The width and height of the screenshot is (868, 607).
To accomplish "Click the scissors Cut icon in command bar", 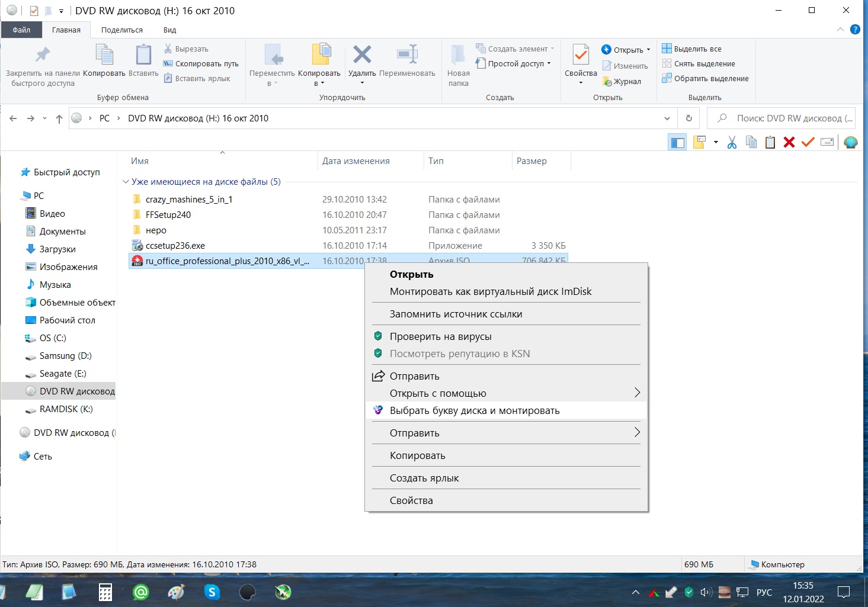I will pyautogui.click(x=732, y=142).
